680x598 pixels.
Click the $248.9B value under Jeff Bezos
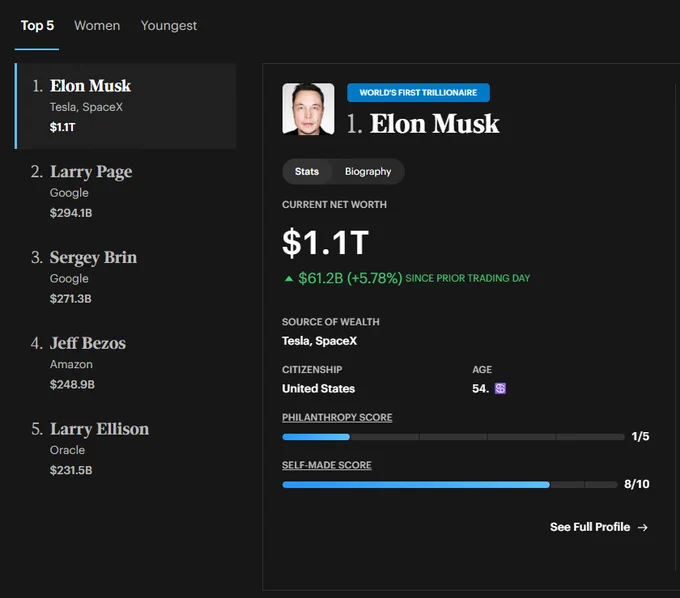[x=72, y=385]
